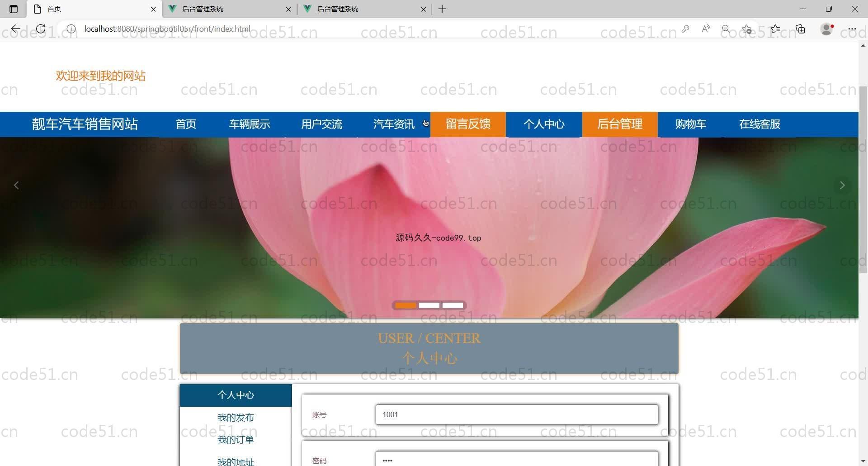
Task: Open 后台管理 navigation item
Action: point(620,124)
